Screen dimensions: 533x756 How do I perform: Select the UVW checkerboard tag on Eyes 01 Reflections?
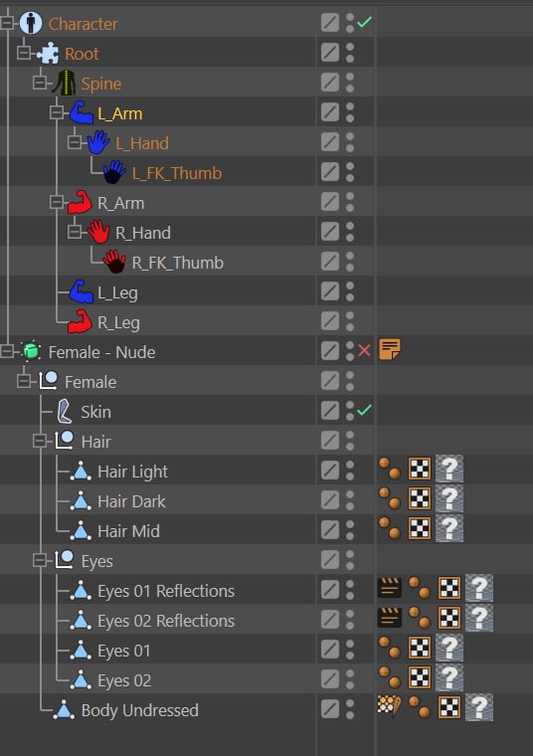tap(449, 588)
